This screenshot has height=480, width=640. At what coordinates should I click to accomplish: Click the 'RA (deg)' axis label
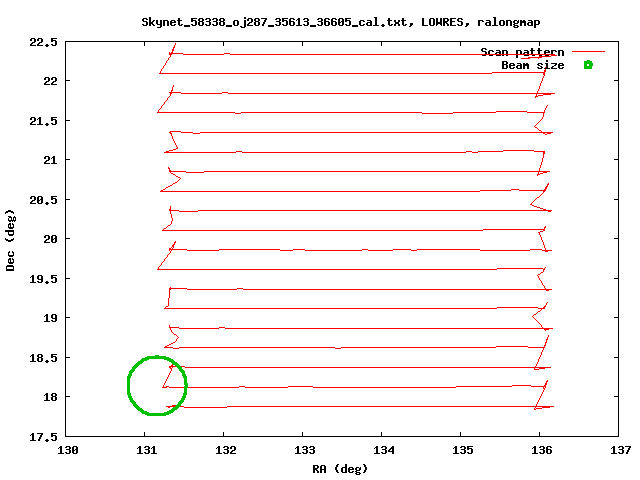coord(340,469)
